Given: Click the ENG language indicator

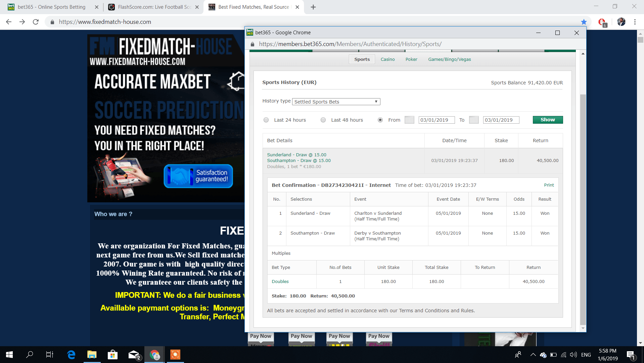Looking at the screenshot, I should click(x=586, y=355).
